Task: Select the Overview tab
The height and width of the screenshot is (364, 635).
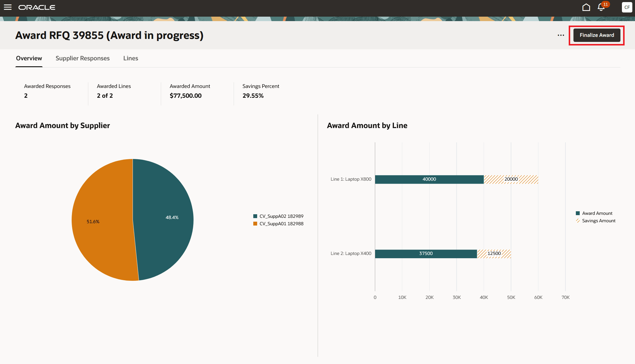Action: [29, 58]
